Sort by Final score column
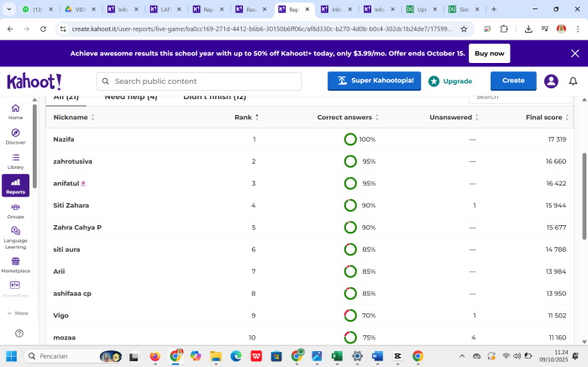 click(546, 118)
